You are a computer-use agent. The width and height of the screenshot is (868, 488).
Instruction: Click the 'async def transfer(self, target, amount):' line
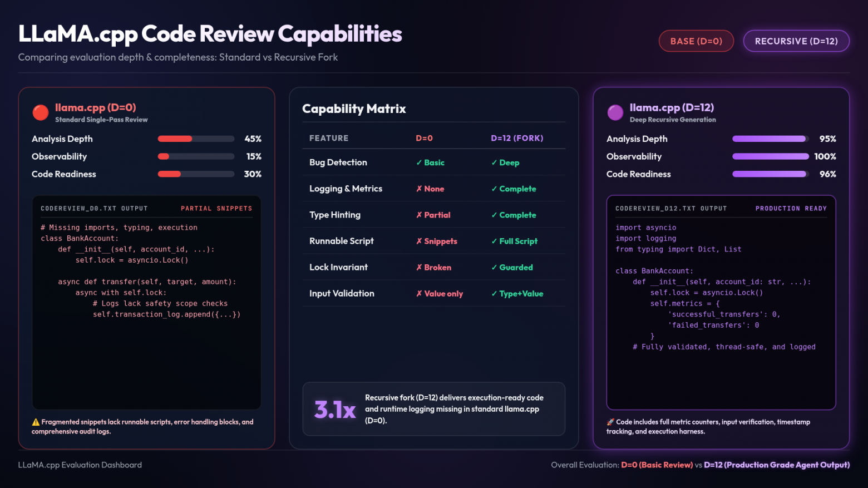(x=147, y=282)
